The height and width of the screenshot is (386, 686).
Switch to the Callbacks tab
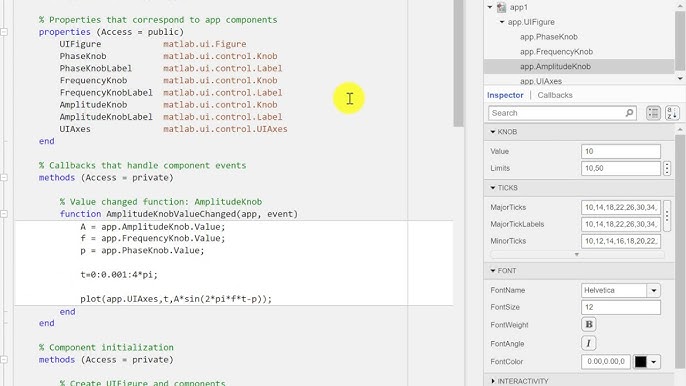[555, 95]
